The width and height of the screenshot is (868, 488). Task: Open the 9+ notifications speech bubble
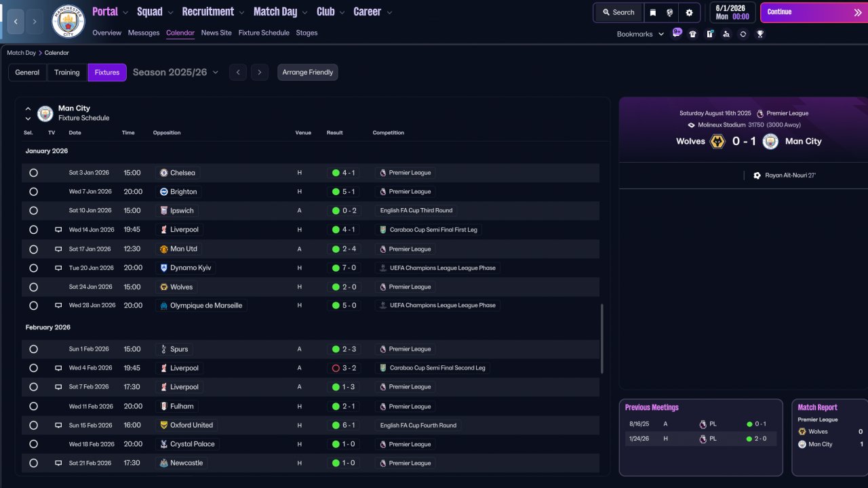677,33
